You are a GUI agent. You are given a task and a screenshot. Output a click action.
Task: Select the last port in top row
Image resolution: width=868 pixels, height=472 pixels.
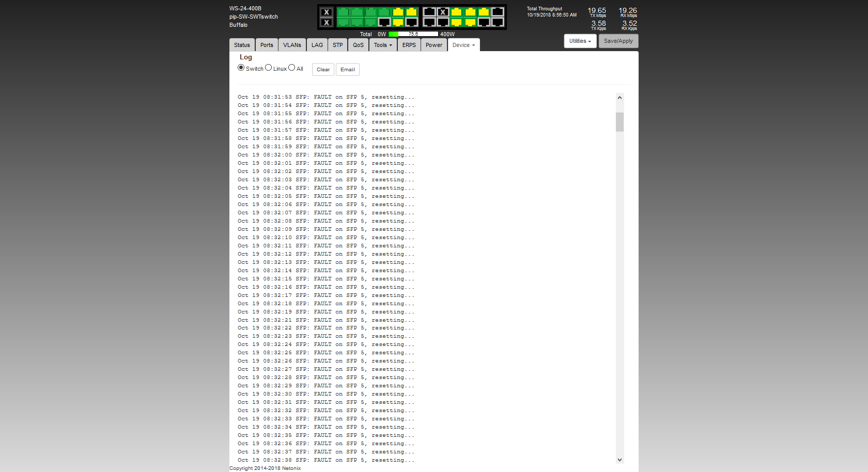pyautogui.click(x=497, y=12)
